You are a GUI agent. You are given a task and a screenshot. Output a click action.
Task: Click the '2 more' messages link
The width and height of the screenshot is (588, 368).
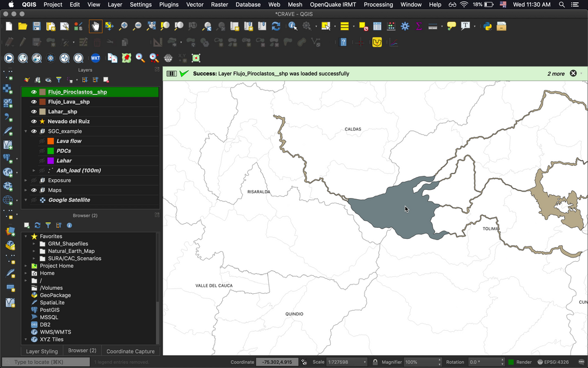tap(555, 74)
